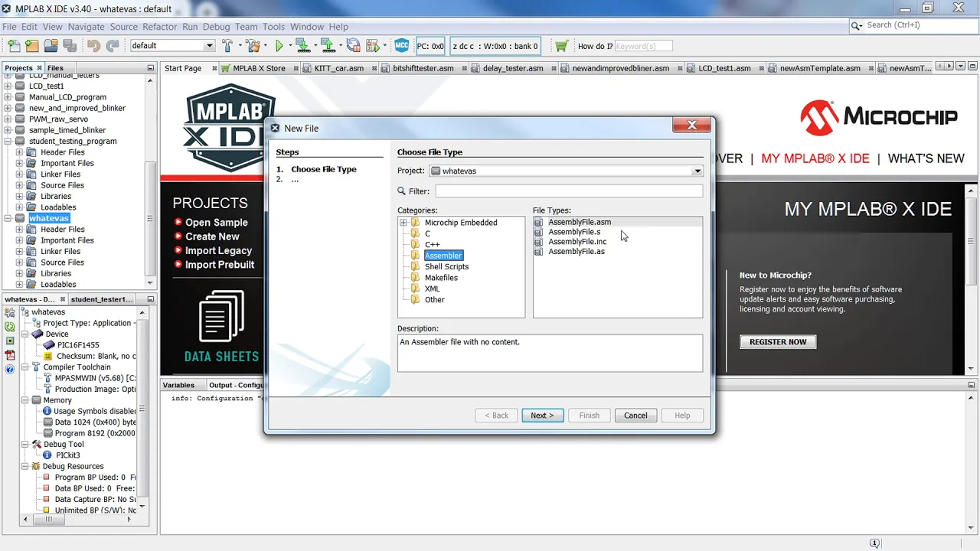The height and width of the screenshot is (551, 980).
Task: Click the Data Sheets document icon
Action: pos(221,316)
